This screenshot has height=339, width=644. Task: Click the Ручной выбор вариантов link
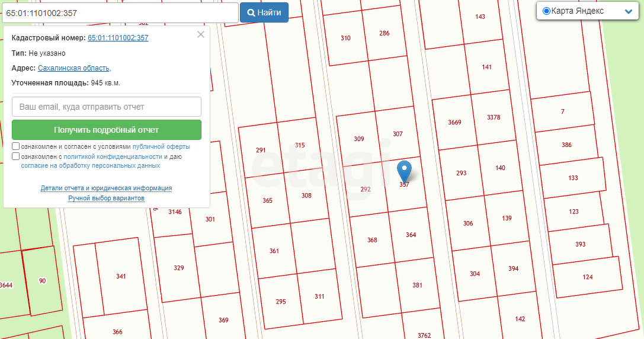[x=107, y=198]
